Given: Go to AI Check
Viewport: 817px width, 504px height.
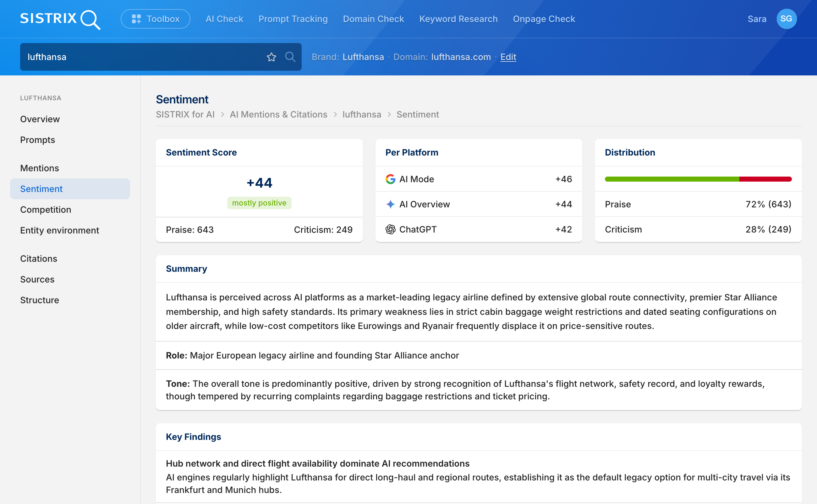Looking at the screenshot, I should point(224,19).
